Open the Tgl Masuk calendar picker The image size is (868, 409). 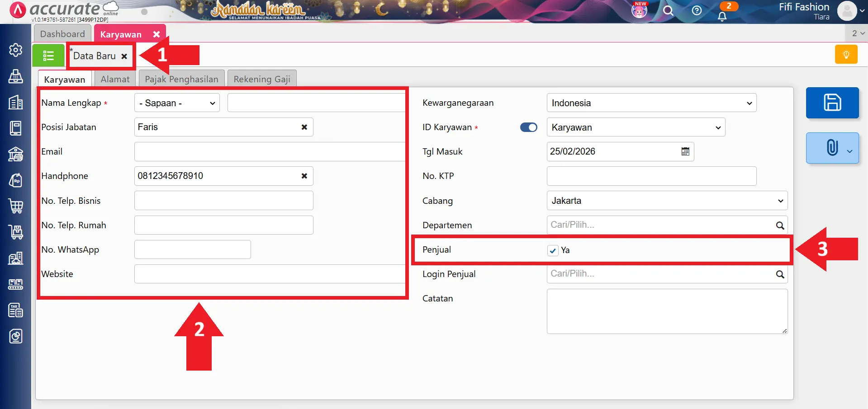click(685, 152)
